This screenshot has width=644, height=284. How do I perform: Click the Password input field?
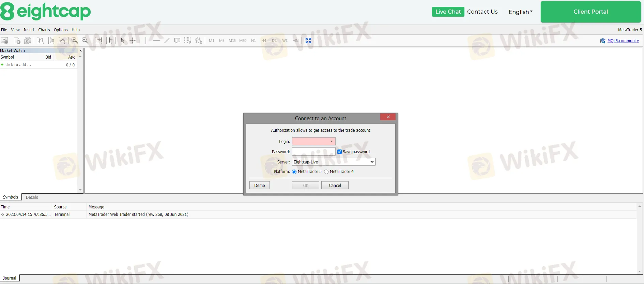(x=314, y=152)
